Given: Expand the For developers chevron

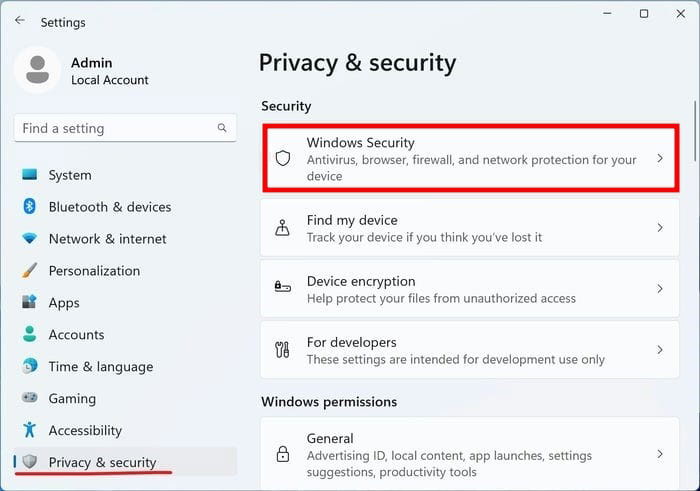Looking at the screenshot, I should point(660,350).
